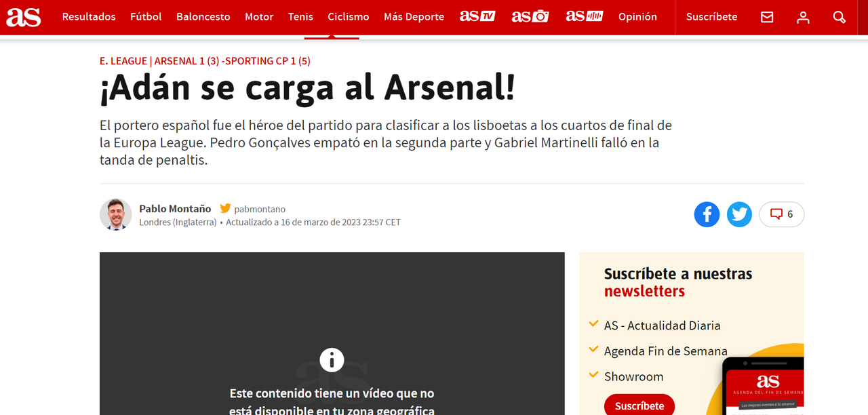The image size is (868, 415).
Task: Click the search magnifier icon
Action: pos(839,17)
